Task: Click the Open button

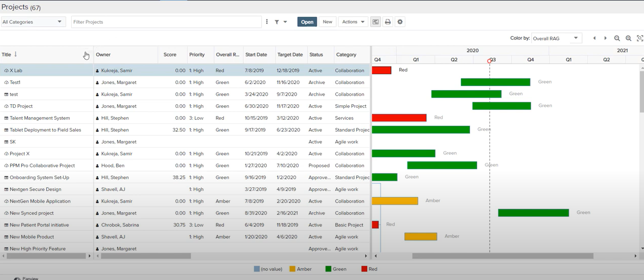Action: point(307,22)
